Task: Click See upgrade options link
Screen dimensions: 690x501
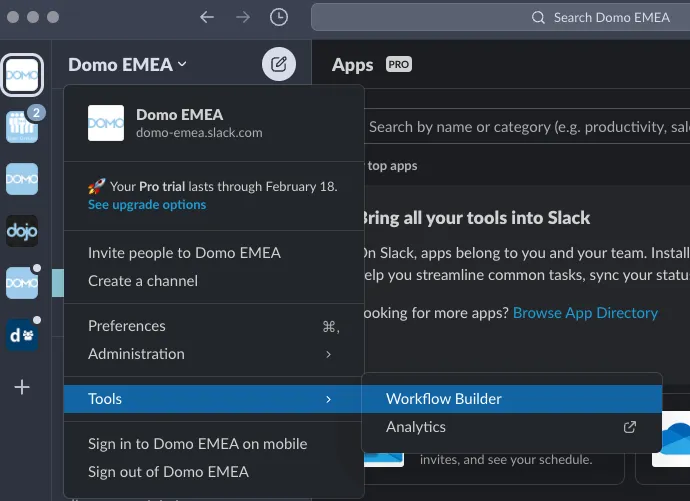Action: coord(147,205)
